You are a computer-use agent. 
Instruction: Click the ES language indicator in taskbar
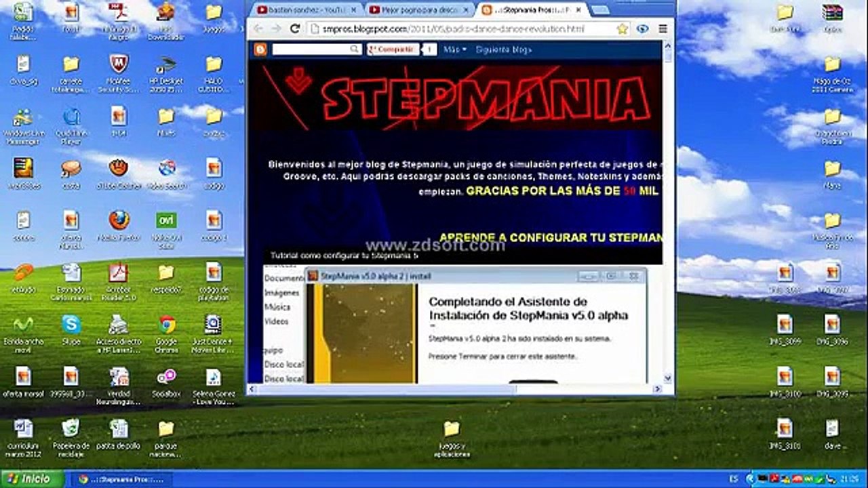pyautogui.click(x=734, y=479)
